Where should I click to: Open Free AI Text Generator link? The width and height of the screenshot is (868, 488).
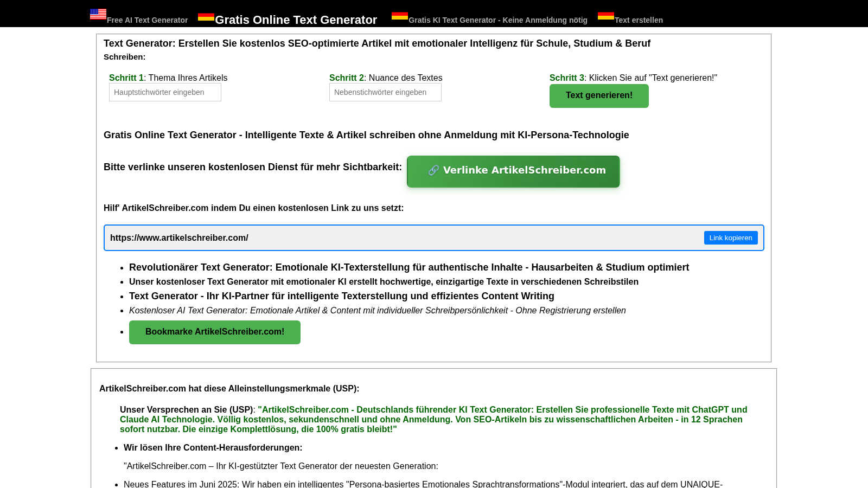tap(148, 20)
